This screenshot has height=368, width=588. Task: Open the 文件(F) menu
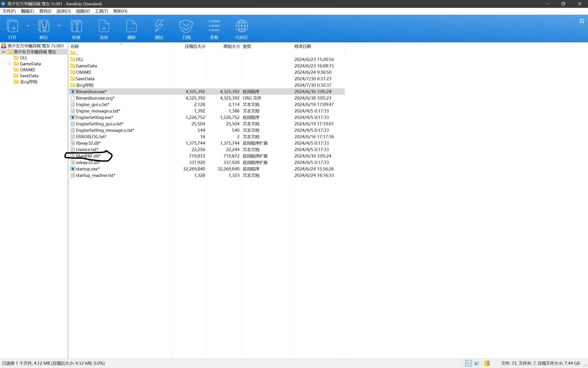point(9,11)
